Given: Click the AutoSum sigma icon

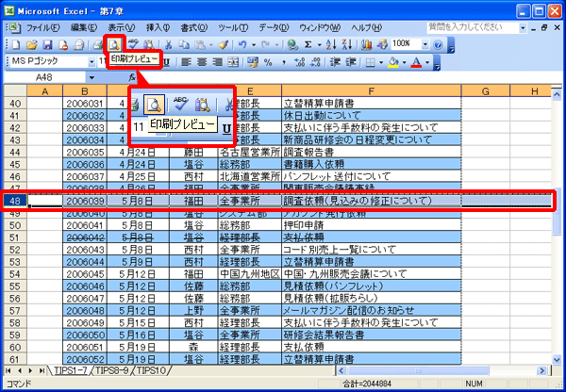Looking at the screenshot, I should (308, 44).
